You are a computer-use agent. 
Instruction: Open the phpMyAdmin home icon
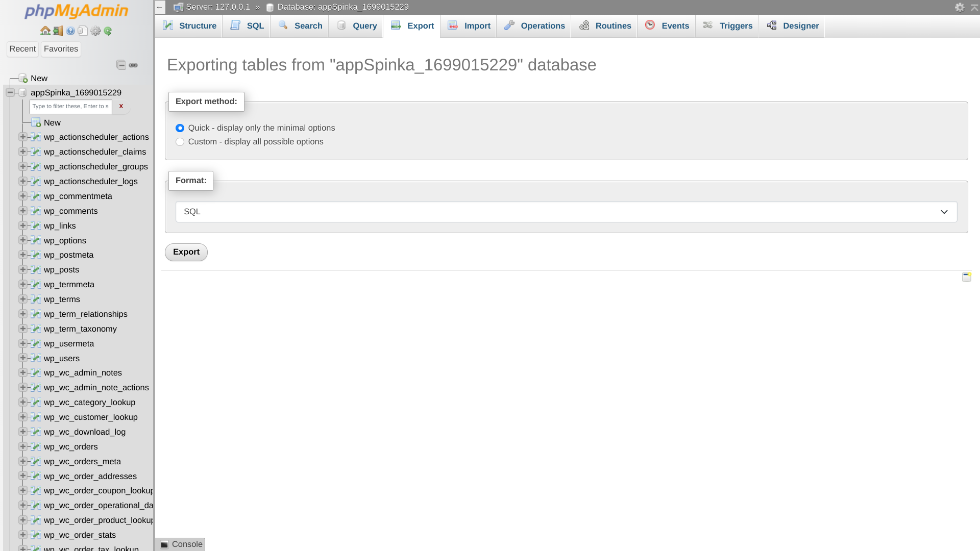[x=44, y=31]
